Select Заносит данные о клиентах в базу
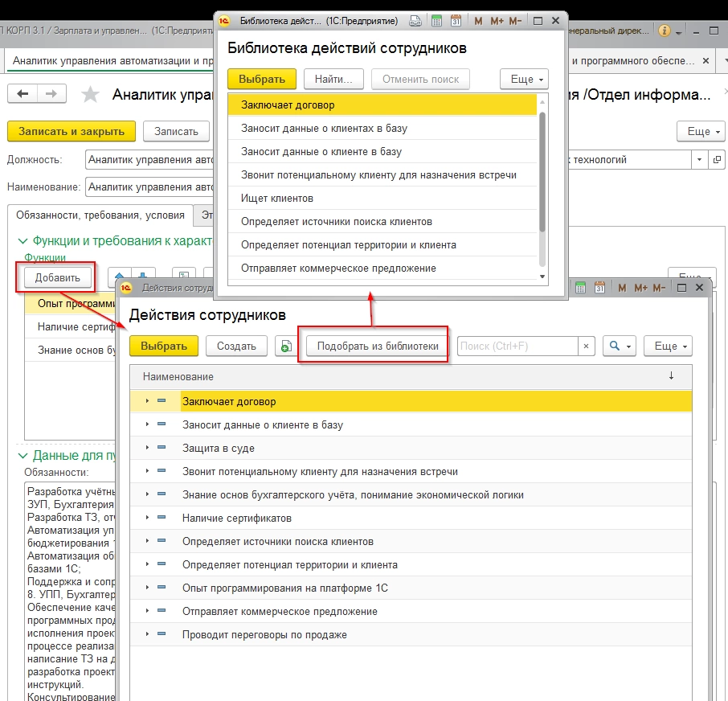728x701 pixels. click(x=382, y=128)
